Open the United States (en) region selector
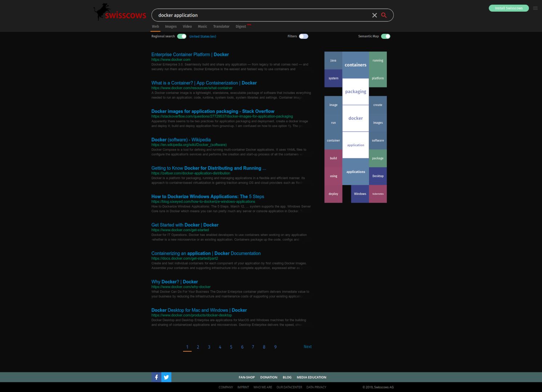Viewport: 542px width, 392px height. pos(202,36)
